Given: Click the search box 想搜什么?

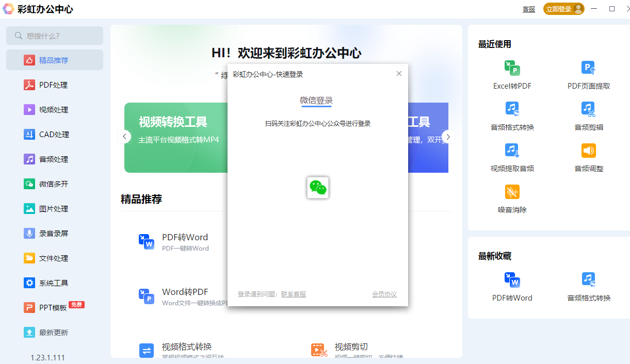Looking at the screenshot, I should tap(55, 36).
